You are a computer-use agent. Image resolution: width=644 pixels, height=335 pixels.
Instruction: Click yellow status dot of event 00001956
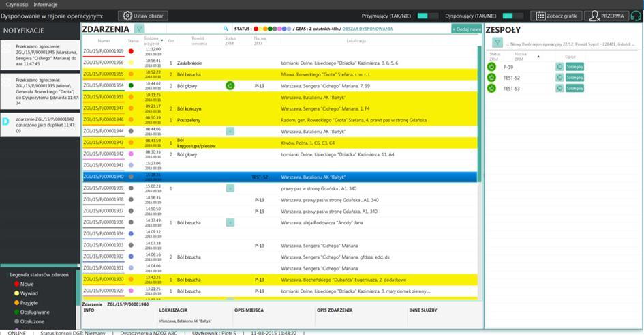[131, 63]
